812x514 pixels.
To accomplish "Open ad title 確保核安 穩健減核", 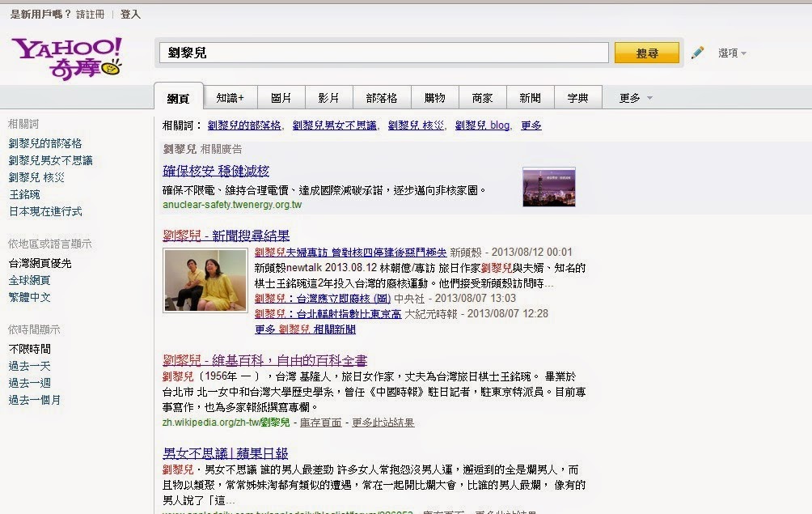I will (216, 171).
